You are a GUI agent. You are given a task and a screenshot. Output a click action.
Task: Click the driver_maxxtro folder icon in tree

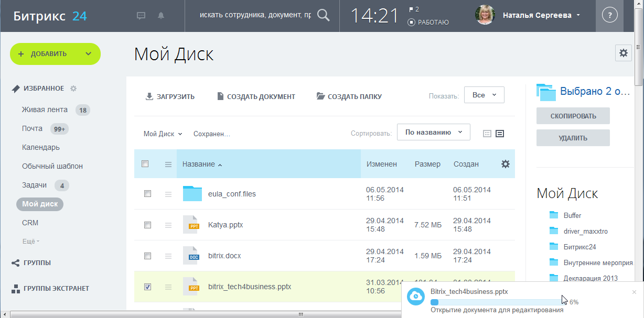(554, 231)
